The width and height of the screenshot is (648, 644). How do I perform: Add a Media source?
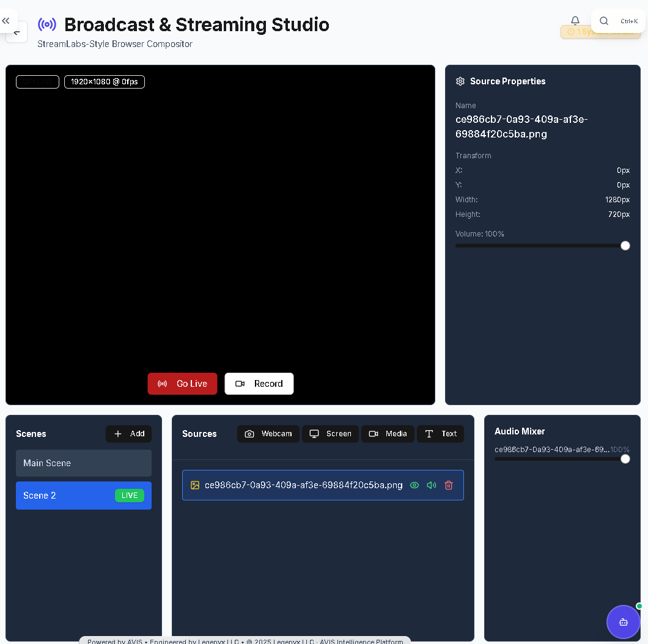click(x=388, y=434)
